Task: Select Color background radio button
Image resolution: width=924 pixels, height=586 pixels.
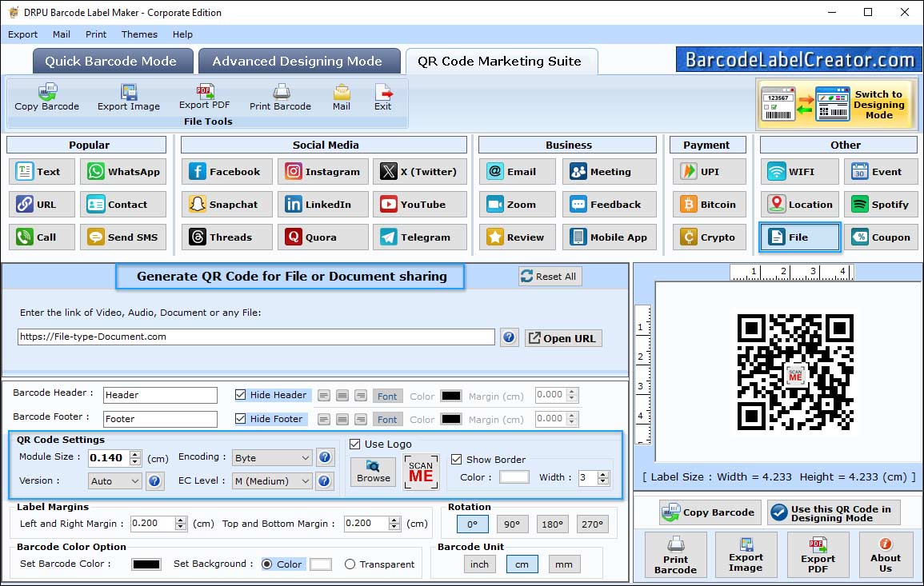Action: (267, 564)
